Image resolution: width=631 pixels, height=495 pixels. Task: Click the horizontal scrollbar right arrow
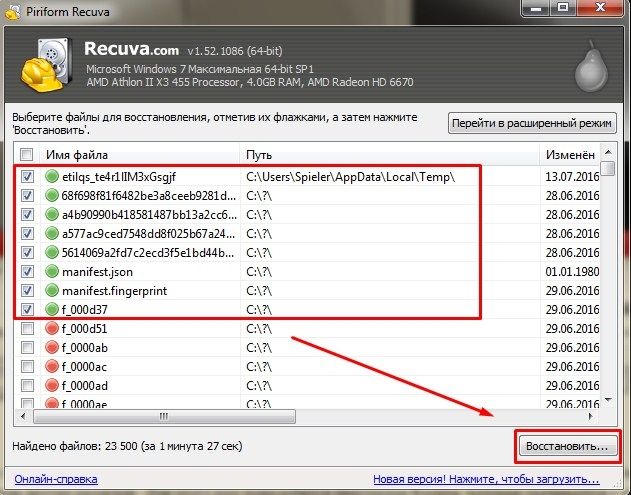click(x=591, y=416)
